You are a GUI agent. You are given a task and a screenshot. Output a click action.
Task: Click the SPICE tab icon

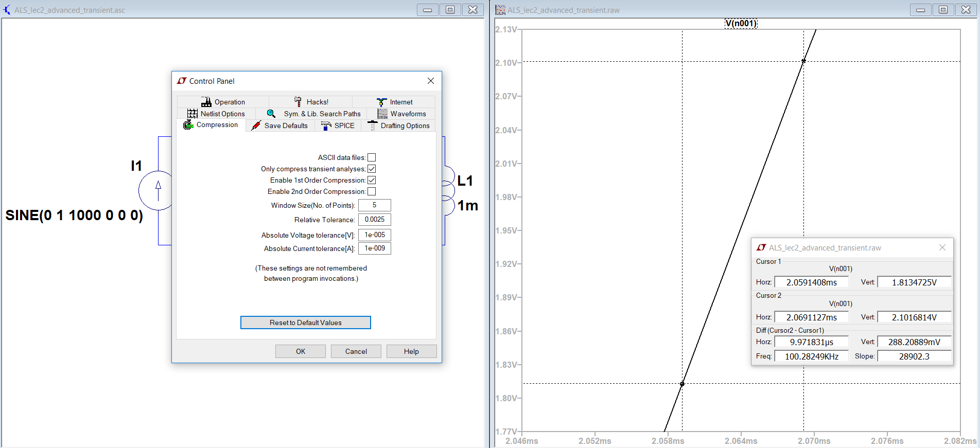coord(326,126)
